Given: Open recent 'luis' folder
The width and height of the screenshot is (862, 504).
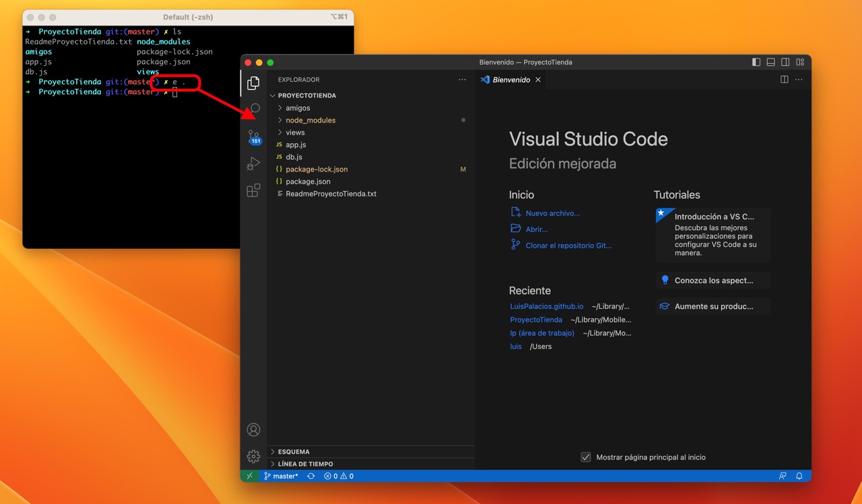Looking at the screenshot, I should 516,347.
